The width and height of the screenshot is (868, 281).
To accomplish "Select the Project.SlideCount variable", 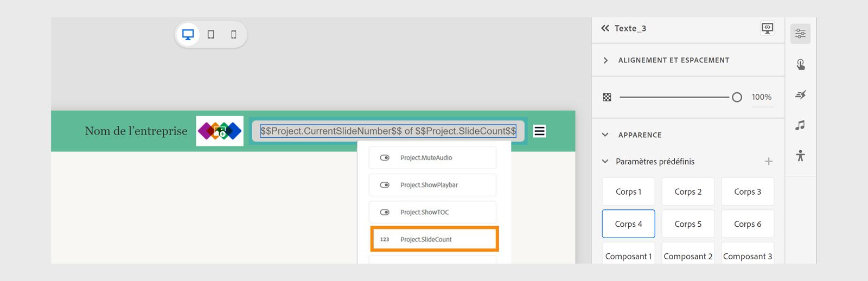I will coord(434,239).
